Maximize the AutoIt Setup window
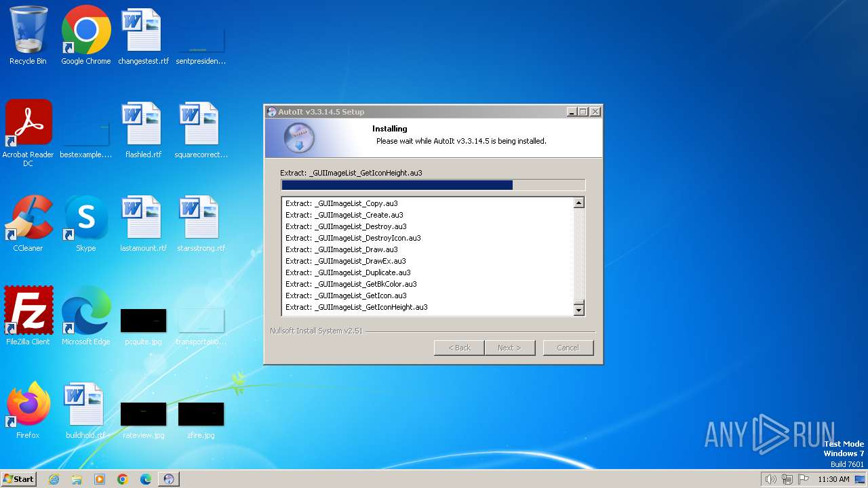 pos(583,112)
